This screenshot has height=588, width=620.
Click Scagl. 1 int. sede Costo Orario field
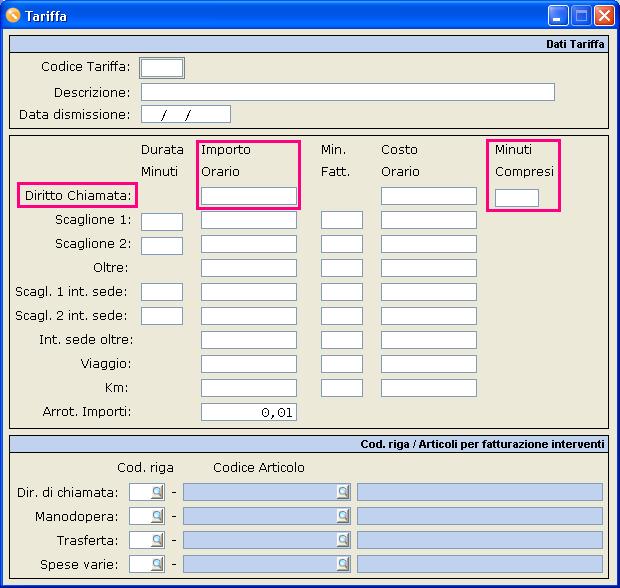click(429, 292)
